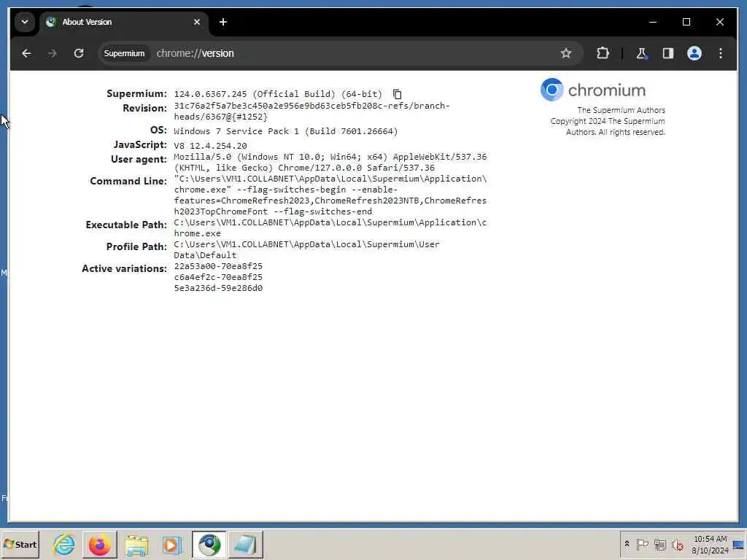Click the Executable Path label
The image size is (747, 560).
click(x=126, y=225)
